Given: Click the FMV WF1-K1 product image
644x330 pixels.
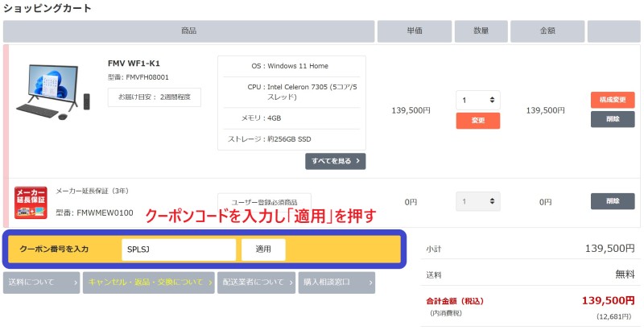Looking at the screenshot, I should [x=53, y=92].
